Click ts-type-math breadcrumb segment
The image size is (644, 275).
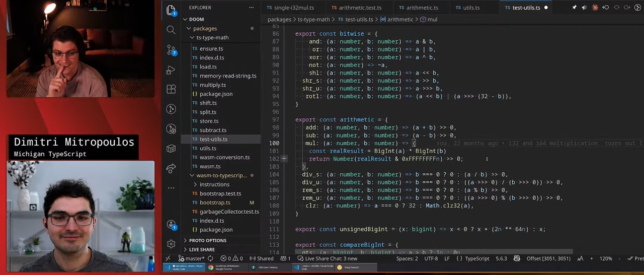click(x=314, y=19)
